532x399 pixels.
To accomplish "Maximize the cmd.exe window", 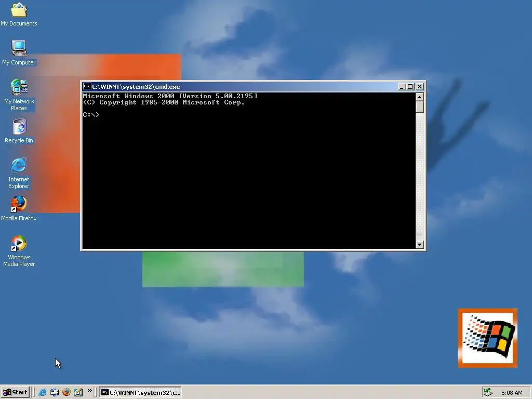I will click(410, 87).
